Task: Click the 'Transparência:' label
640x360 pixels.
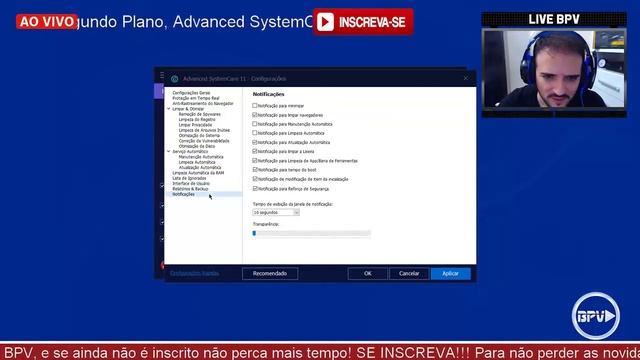Action: 266,224
